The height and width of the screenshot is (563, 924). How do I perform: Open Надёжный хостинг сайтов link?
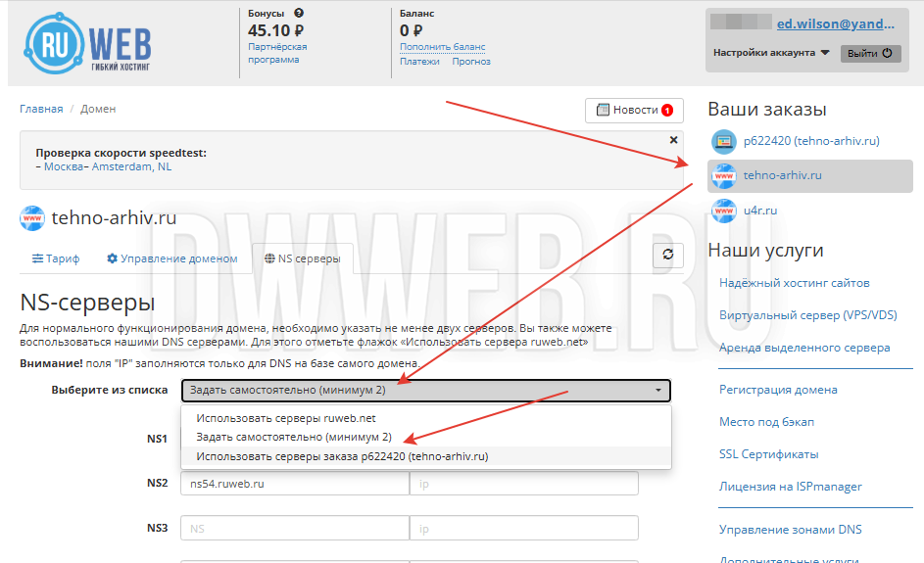point(795,283)
